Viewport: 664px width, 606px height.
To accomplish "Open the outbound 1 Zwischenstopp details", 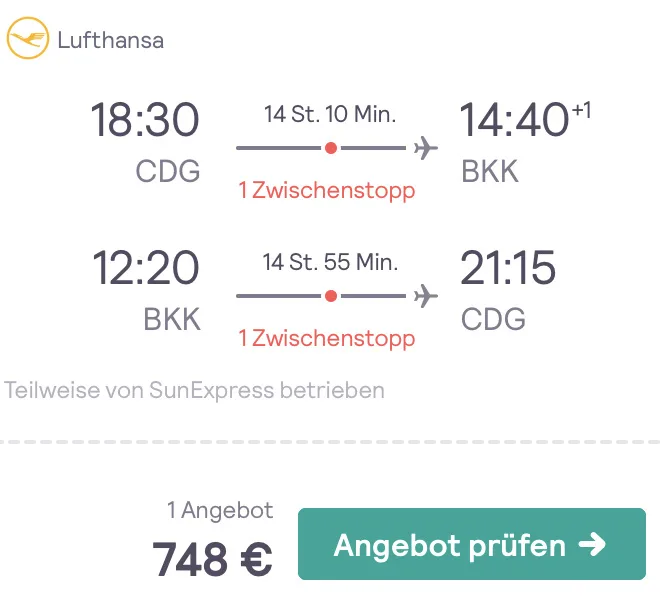I will point(326,190).
